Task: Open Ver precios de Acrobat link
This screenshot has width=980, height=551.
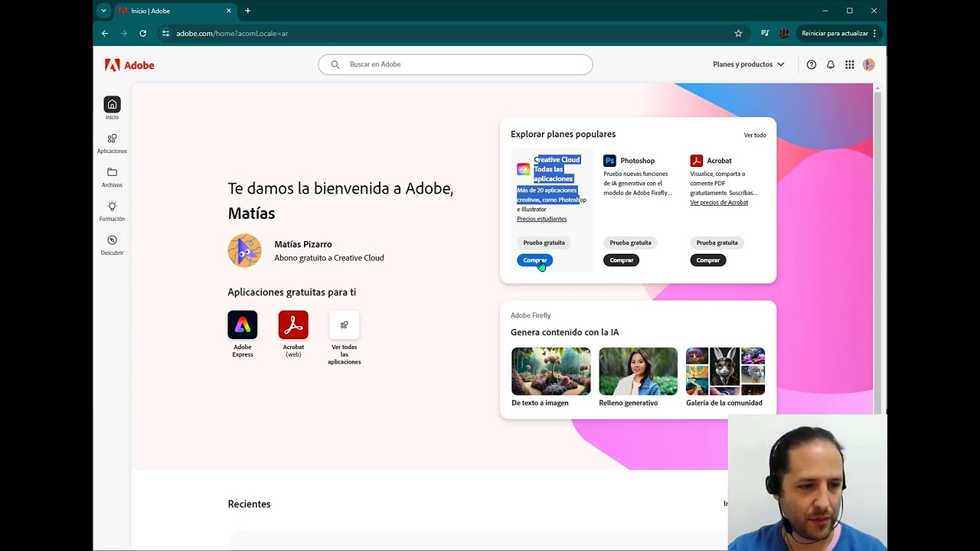Action: tap(719, 203)
